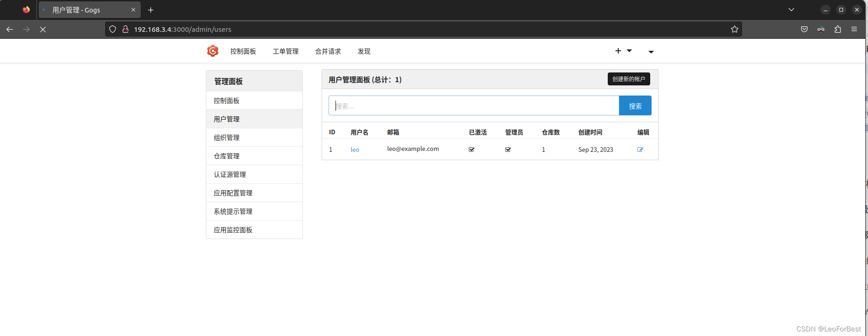Select 仓库管理 in the admin sidebar
Viewport: 868px width, 336px height.
tap(254, 156)
